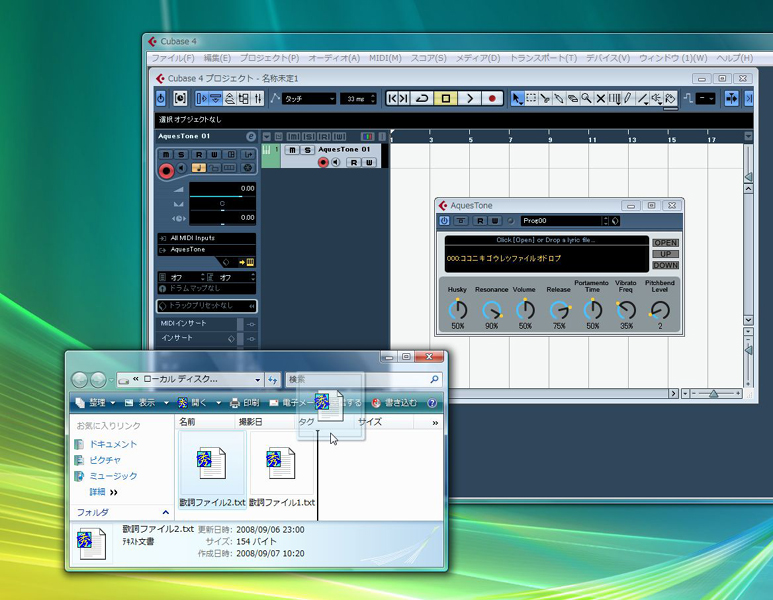The height and width of the screenshot is (600, 773).
Task: Select the Split scissors tool
Action: 545,99
